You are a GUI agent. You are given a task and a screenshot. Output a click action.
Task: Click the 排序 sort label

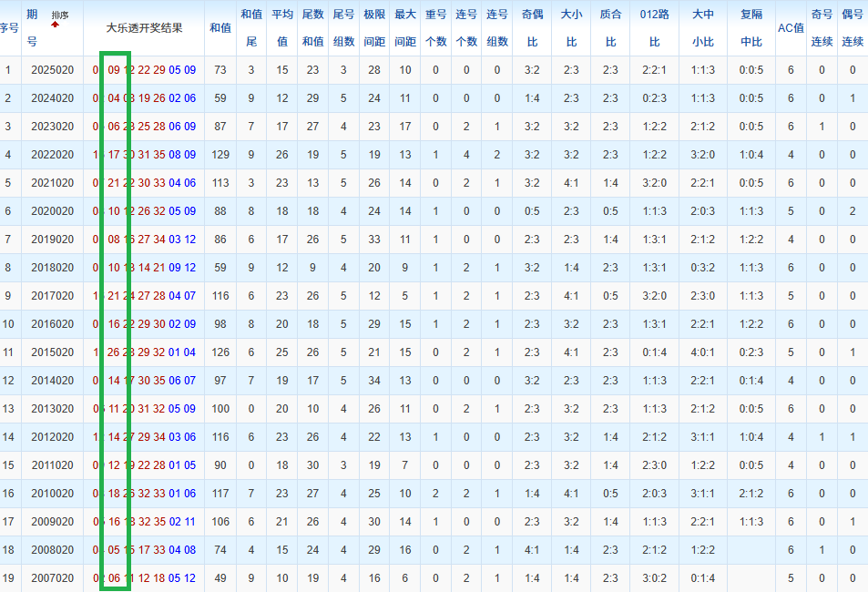(x=60, y=15)
